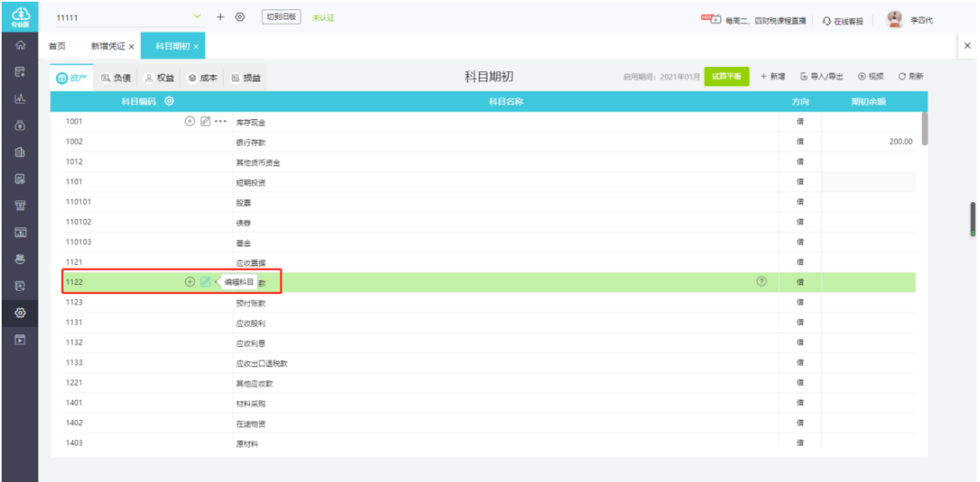The image size is (980, 482).
Task: Click account name 股票
Action: (x=243, y=203)
